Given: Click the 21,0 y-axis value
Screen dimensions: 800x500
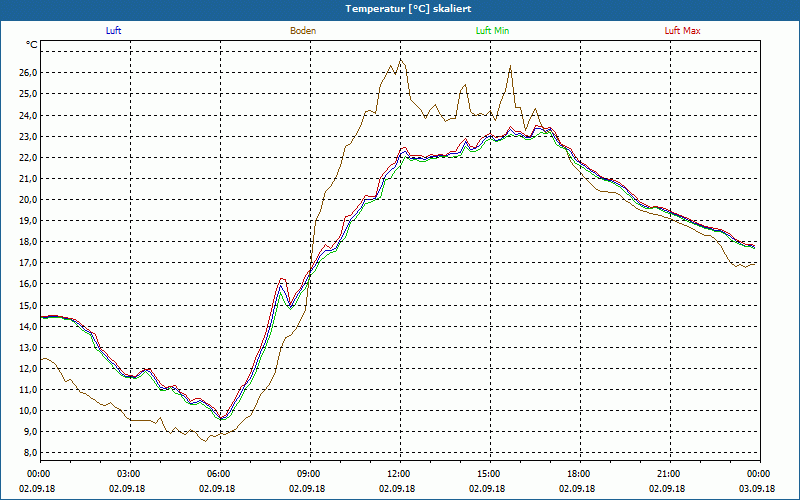Looking at the screenshot, I should click(29, 179).
